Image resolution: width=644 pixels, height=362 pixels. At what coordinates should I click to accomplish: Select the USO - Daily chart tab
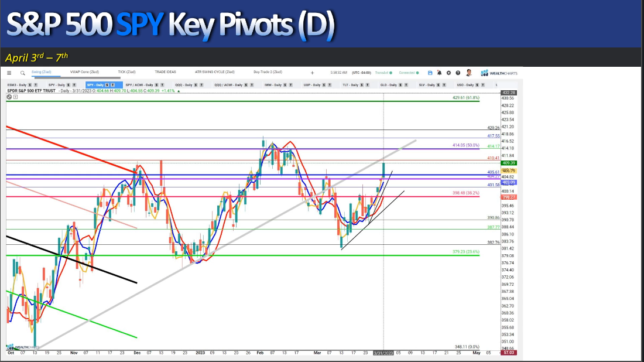tap(465, 85)
